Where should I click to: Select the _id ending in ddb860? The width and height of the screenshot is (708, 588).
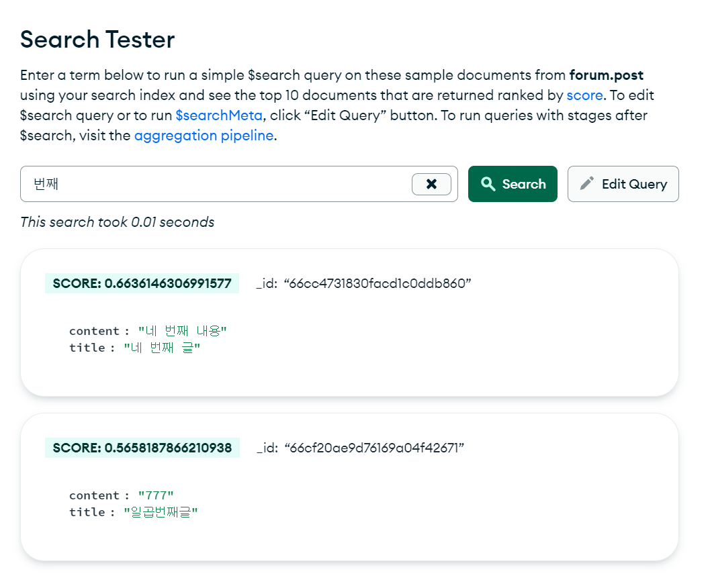coord(378,283)
